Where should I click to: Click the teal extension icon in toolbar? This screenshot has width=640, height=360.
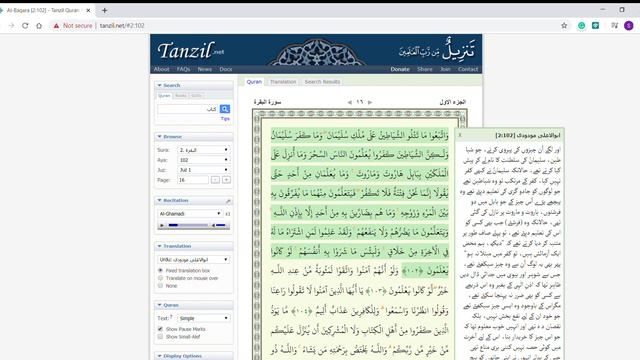(596, 25)
